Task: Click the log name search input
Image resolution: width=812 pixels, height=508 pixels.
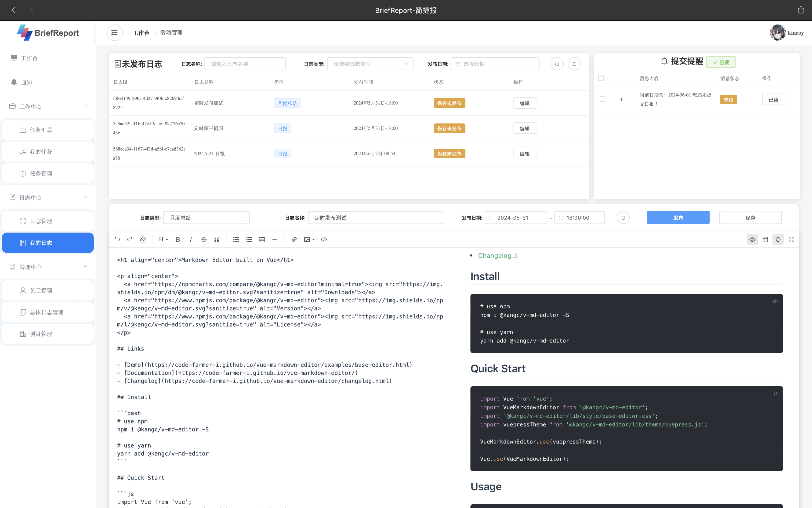Action: 245,64
